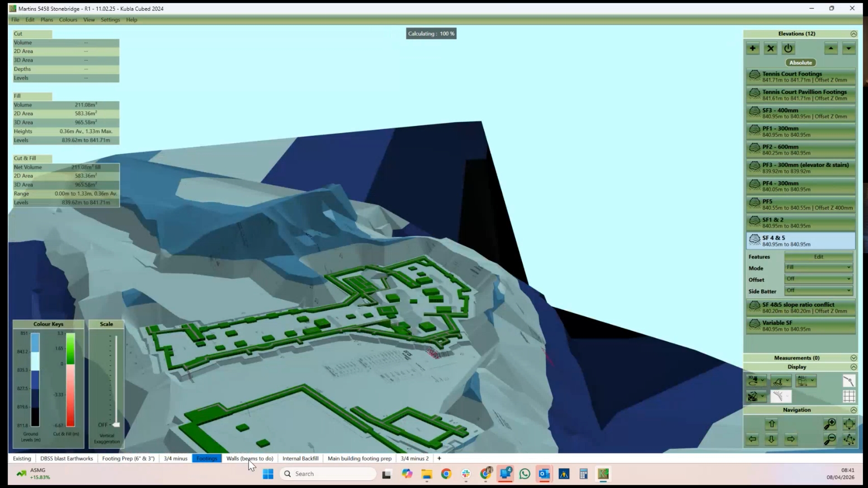Open the 3D view display dropdown
This screenshot has height=488, width=868.
pos(756,381)
